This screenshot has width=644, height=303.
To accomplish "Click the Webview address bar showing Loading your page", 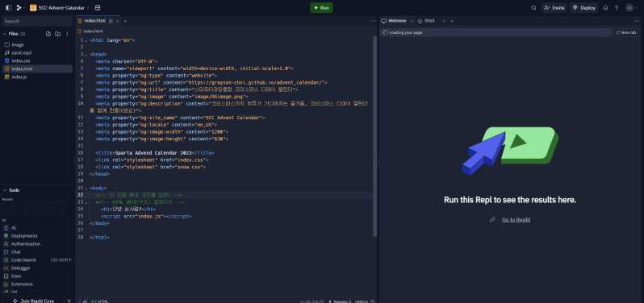I will (x=495, y=32).
